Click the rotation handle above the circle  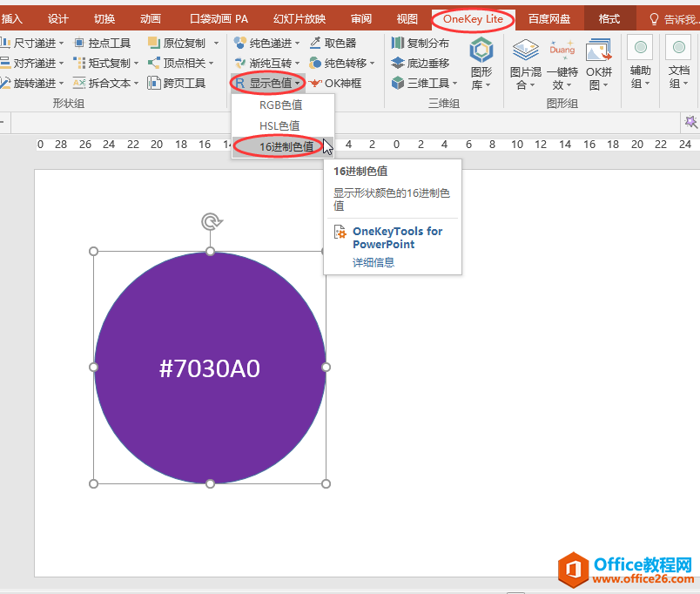210,222
